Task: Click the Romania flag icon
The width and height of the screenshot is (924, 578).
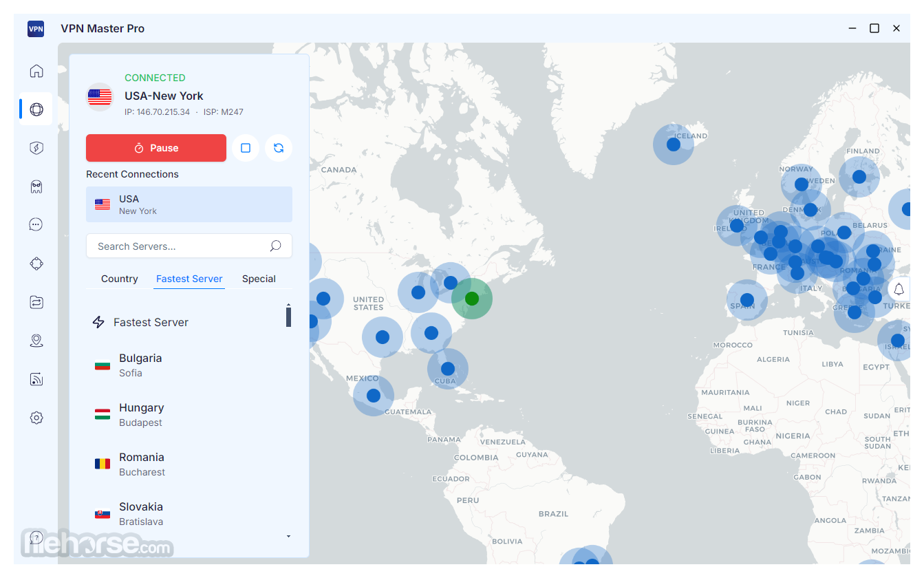Action: 103,464
